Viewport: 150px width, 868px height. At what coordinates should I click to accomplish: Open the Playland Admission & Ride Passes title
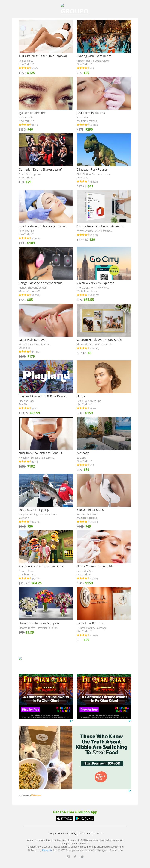click(x=43, y=396)
